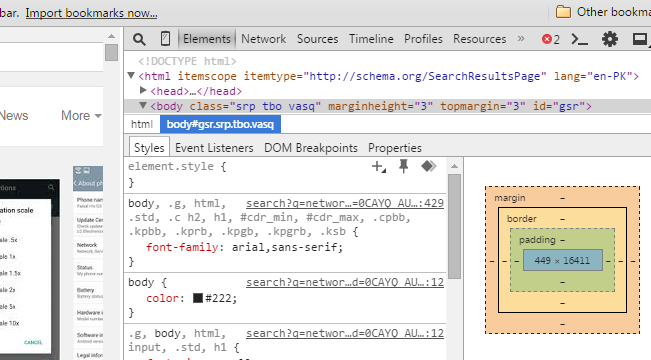Click New Style Rule plus icon

378,167
